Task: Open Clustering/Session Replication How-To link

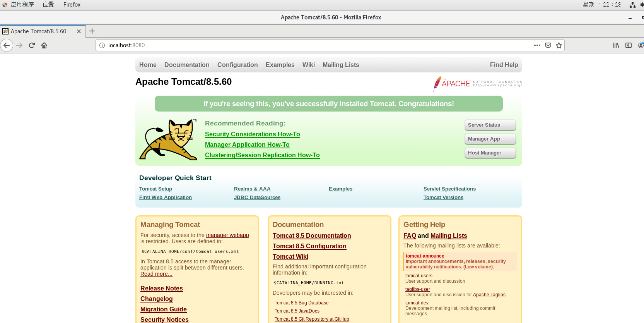Action: (262, 155)
